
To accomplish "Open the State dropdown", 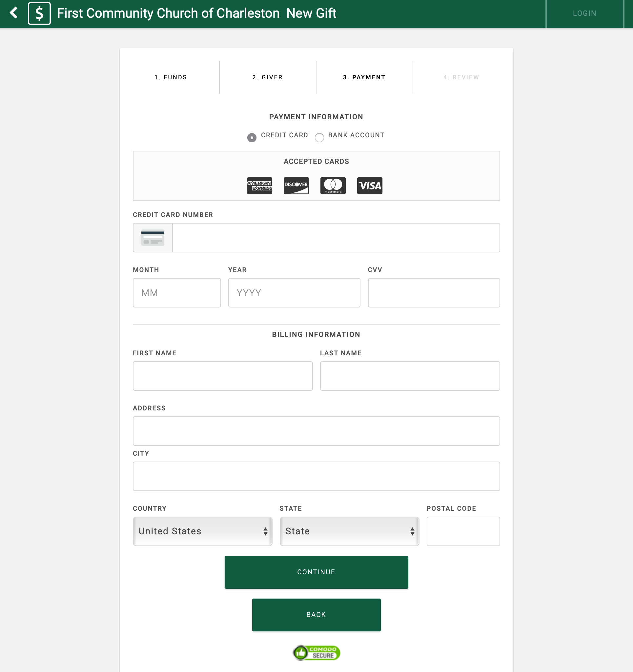I will [x=349, y=531].
